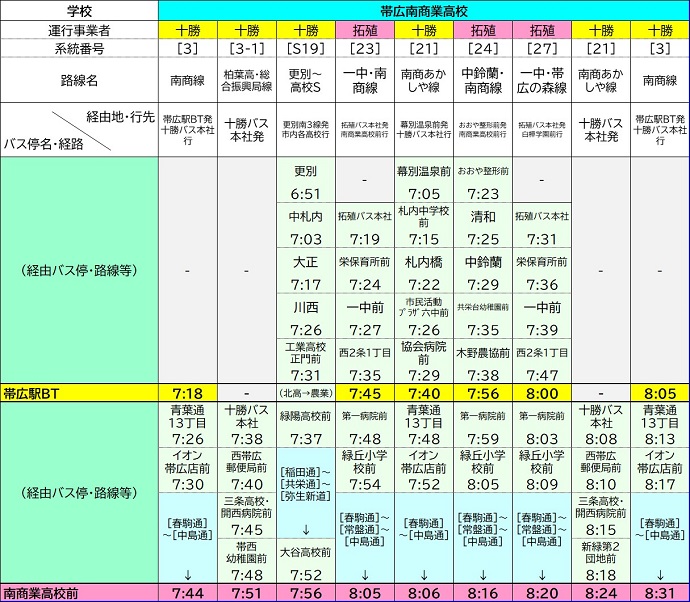Click the 幕別温泉前 time 7:05

point(424,194)
